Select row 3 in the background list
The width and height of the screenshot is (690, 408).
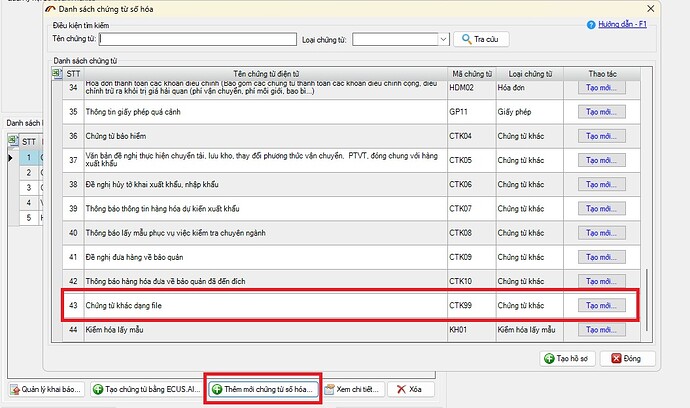click(x=29, y=187)
